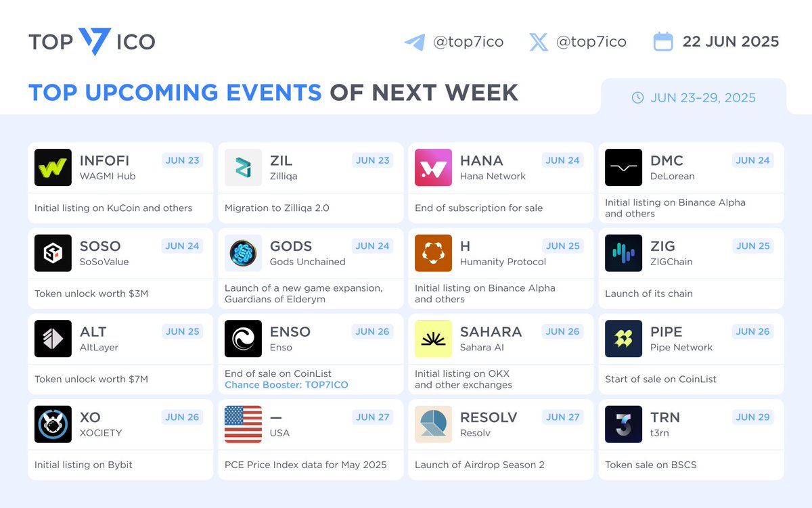Click the JUN 25 badge on ALT card

tap(183, 331)
